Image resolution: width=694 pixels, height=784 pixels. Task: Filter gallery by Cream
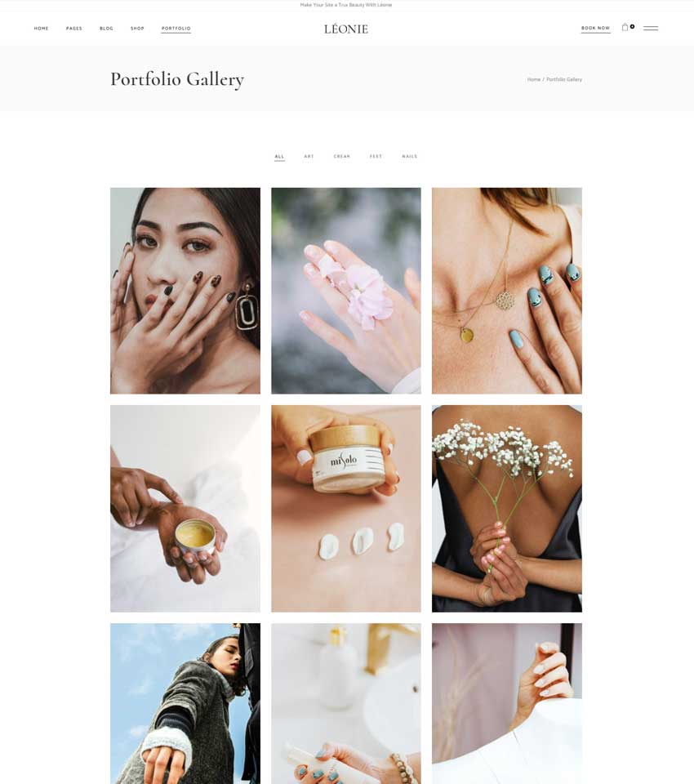point(342,157)
